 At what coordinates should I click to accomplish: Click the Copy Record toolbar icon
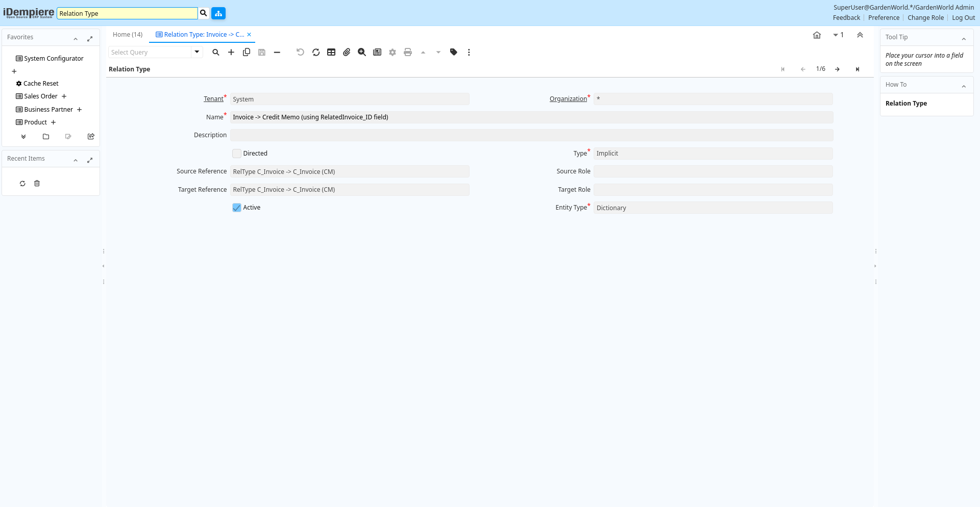(247, 53)
